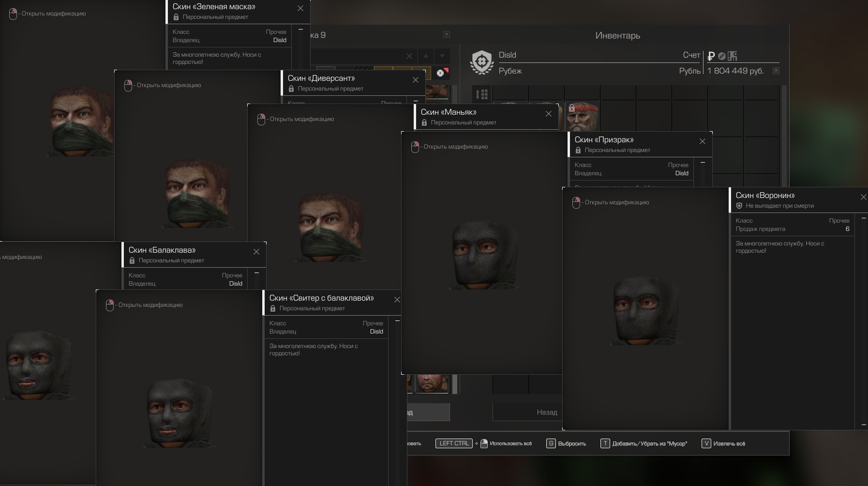
Task: Close the «Призрак» skin popup
Action: (703, 141)
